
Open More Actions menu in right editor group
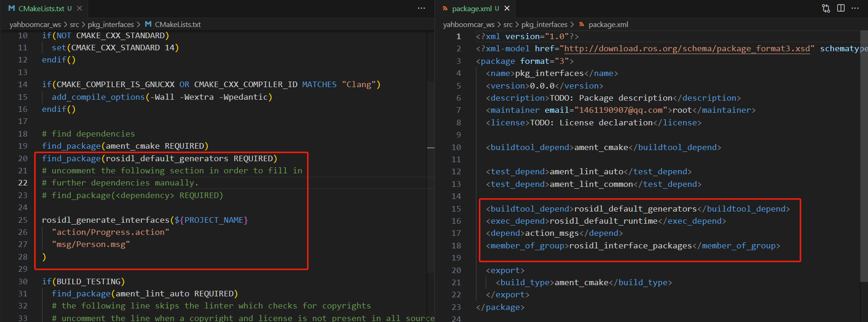[855, 8]
